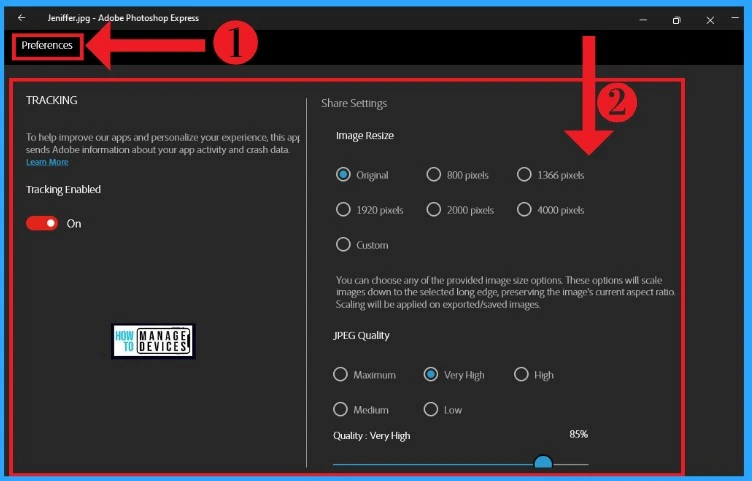Go back using the arrow in the title bar
Viewport: 752px width, 481px height.
22,18
